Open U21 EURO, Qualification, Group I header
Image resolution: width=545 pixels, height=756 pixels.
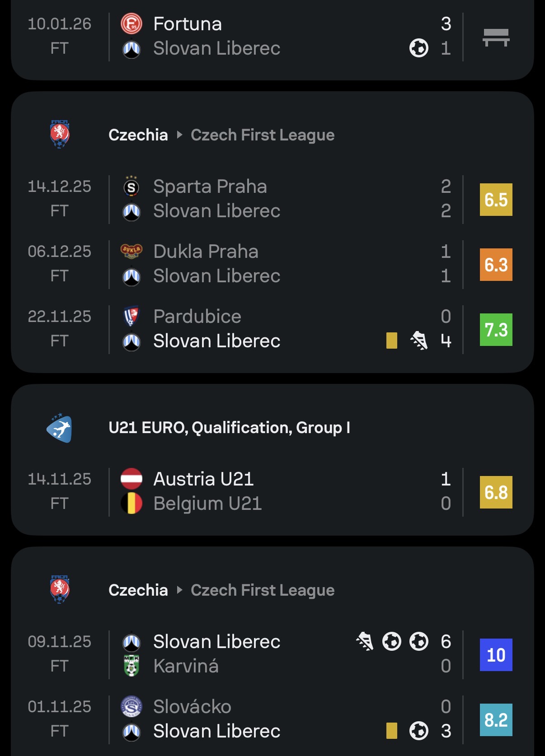229,428
